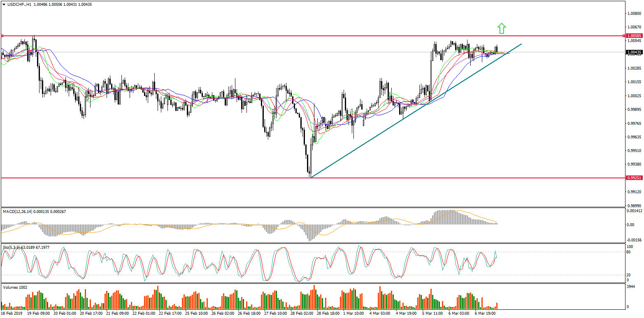Select the lower red support line
Viewport: 644px width, 318px height.
click(165, 178)
